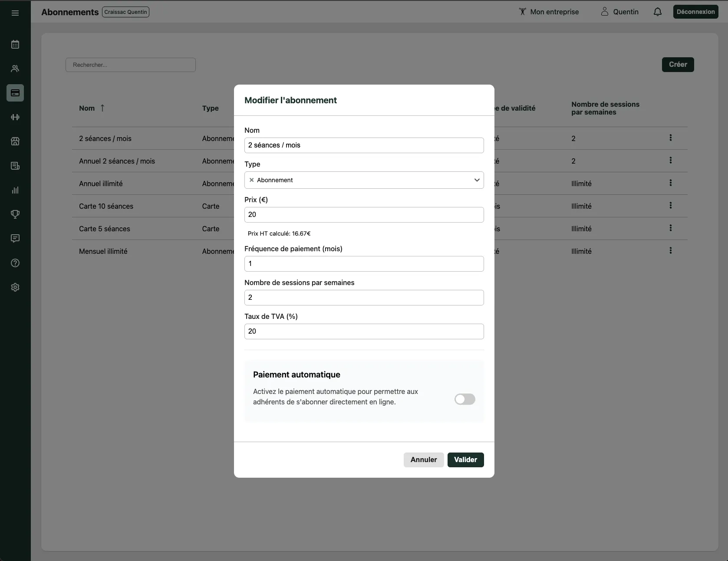Enable the Paiement automatique toggle

coord(464,399)
